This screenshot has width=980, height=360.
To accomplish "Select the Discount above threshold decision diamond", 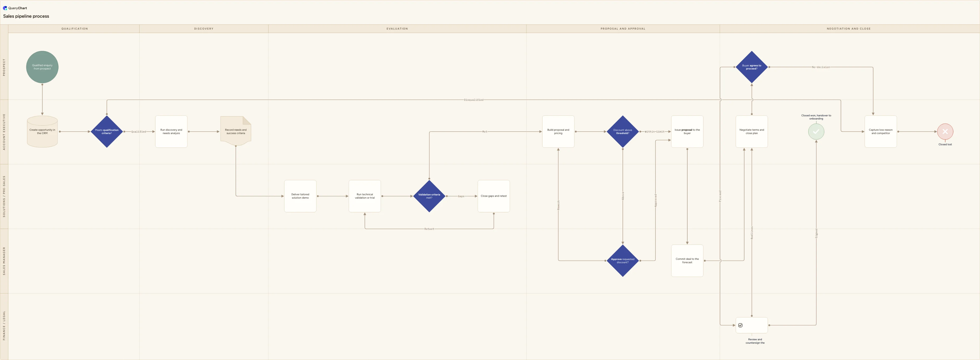I will [623, 131].
